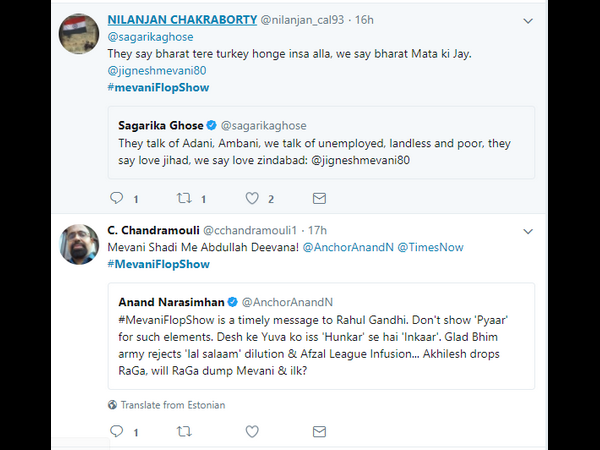Open the @TimesNow mention
600x450 pixels.
click(433, 246)
